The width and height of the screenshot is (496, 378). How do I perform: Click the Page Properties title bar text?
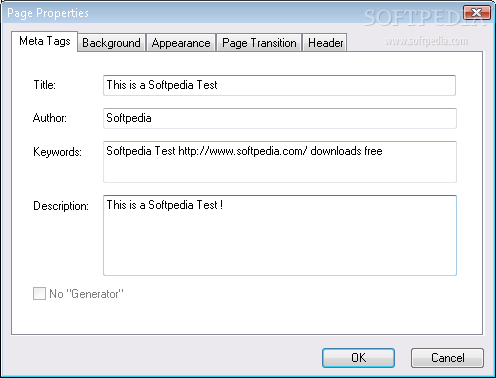[x=48, y=13]
